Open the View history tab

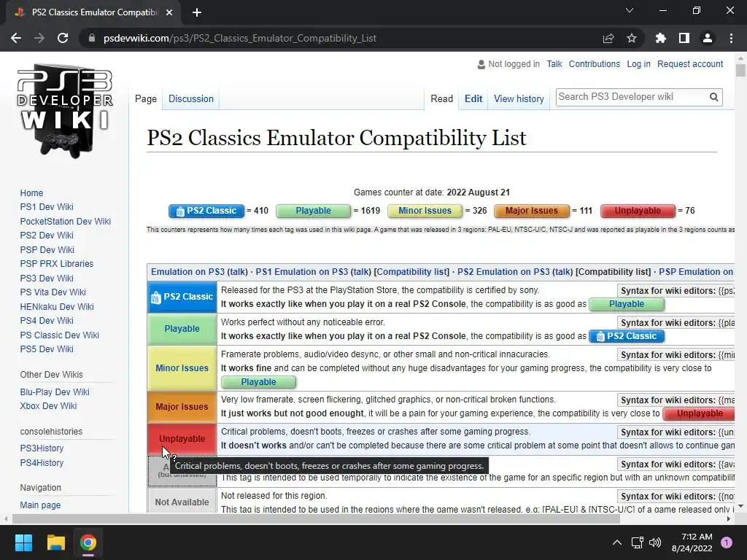pos(519,98)
